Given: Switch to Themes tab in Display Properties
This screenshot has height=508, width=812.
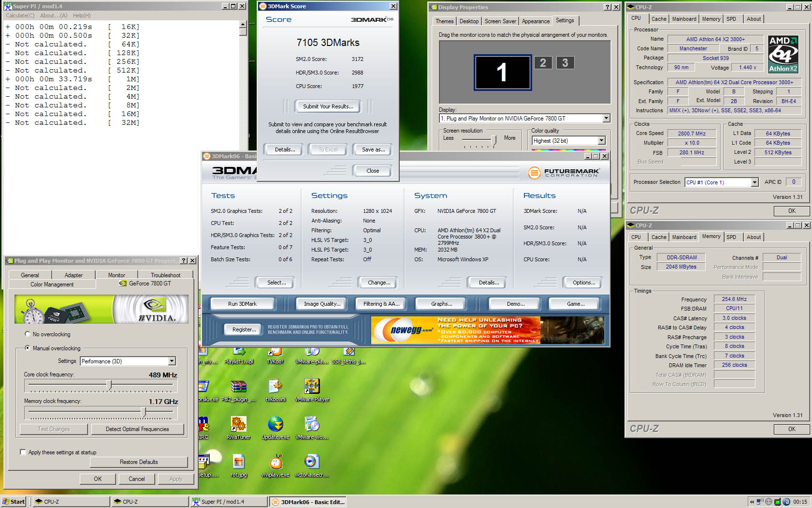Looking at the screenshot, I should tap(444, 21).
